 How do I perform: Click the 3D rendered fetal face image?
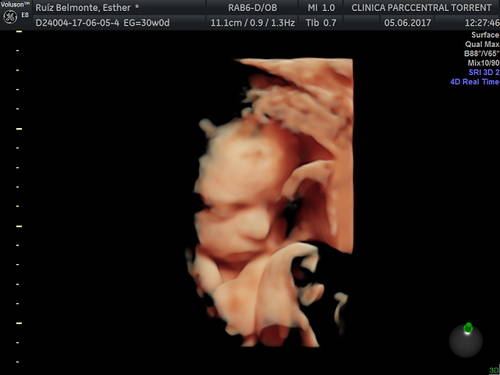[270, 203]
